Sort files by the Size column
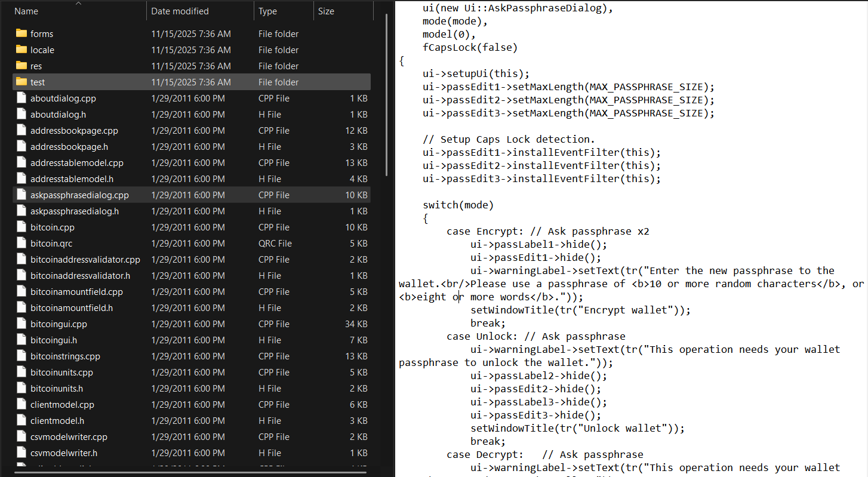Screen dimensions: 868x477 pos(326,10)
